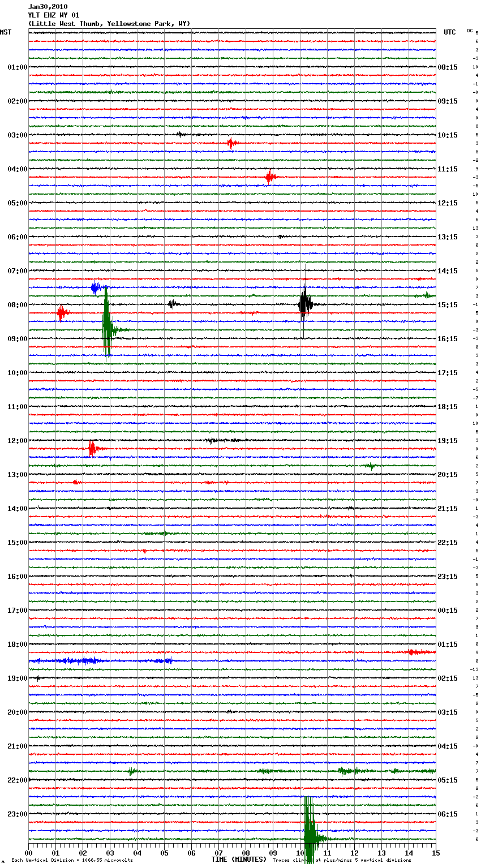This screenshot has width=481, height=868.
Task: Select the 21:00 MST time label
Action: (x=18, y=746)
